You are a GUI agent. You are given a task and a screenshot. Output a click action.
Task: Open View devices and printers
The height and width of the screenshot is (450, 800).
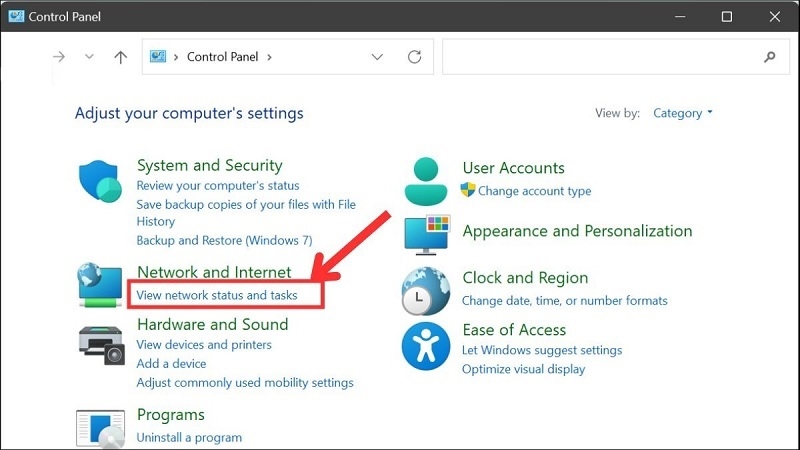204,345
